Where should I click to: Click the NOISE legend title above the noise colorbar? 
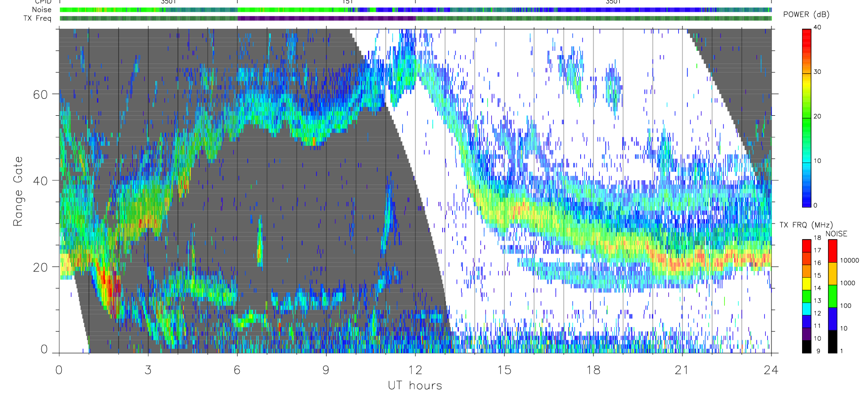click(836, 233)
